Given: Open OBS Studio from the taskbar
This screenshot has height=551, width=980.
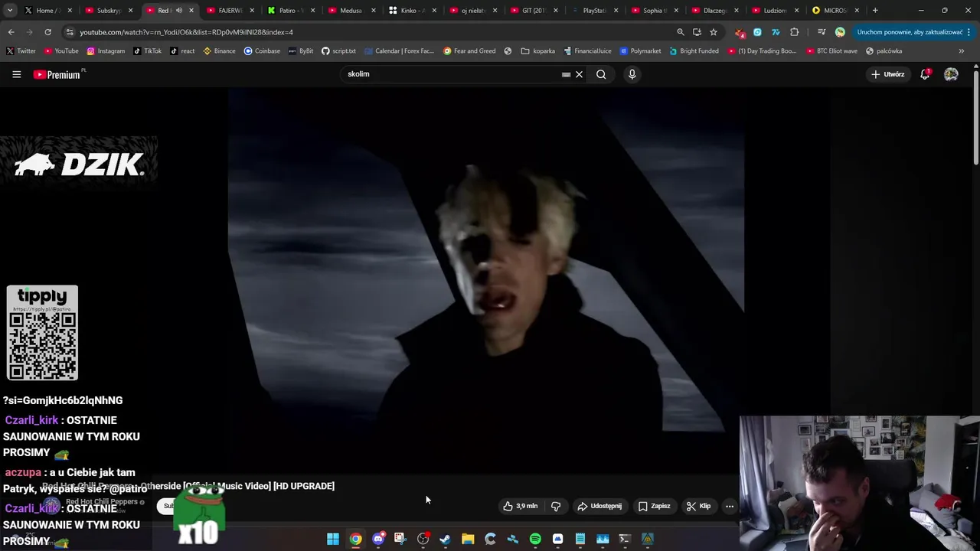Looking at the screenshot, I should 423,540.
